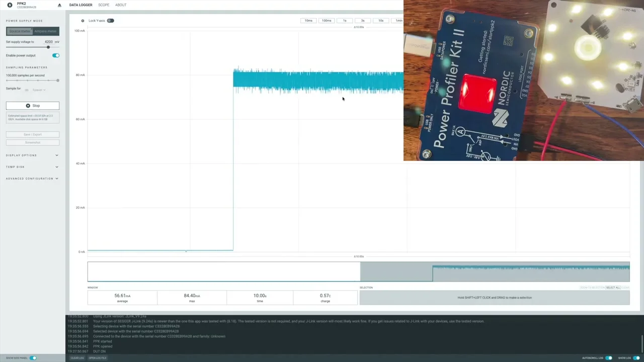Set time window to 10ms
644x362 pixels.
(308, 21)
